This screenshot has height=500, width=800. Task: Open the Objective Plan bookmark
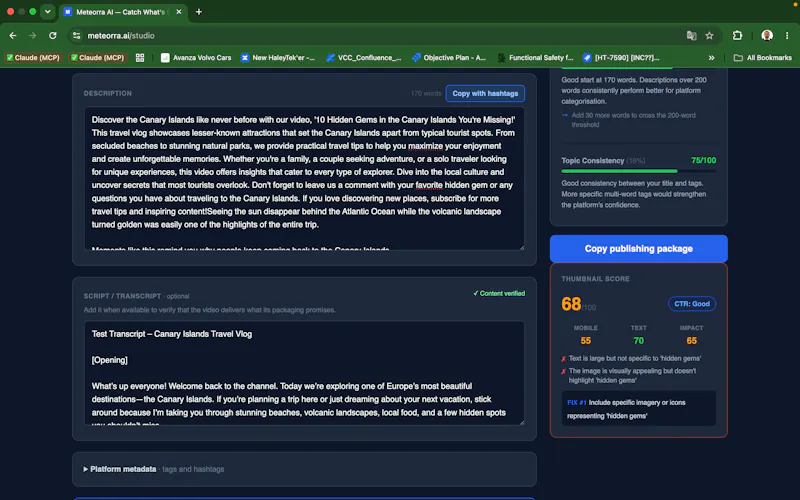(x=449, y=58)
